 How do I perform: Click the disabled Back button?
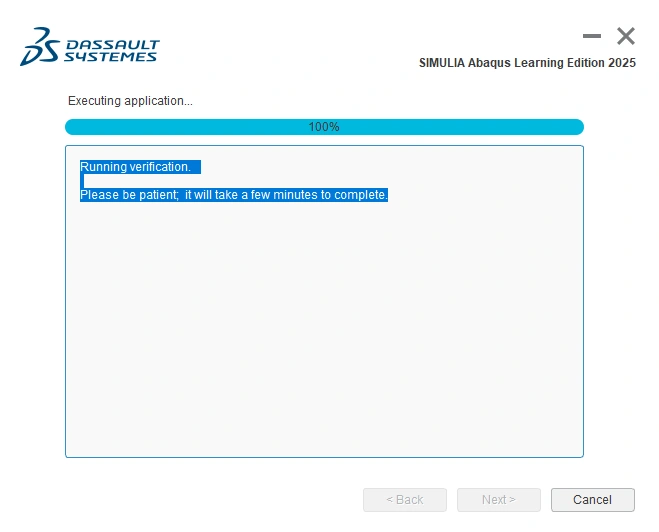click(405, 500)
